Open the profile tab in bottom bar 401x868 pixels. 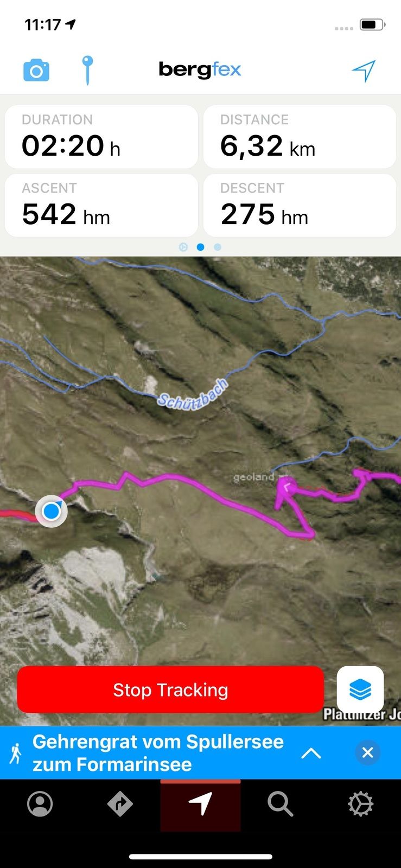[40, 804]
